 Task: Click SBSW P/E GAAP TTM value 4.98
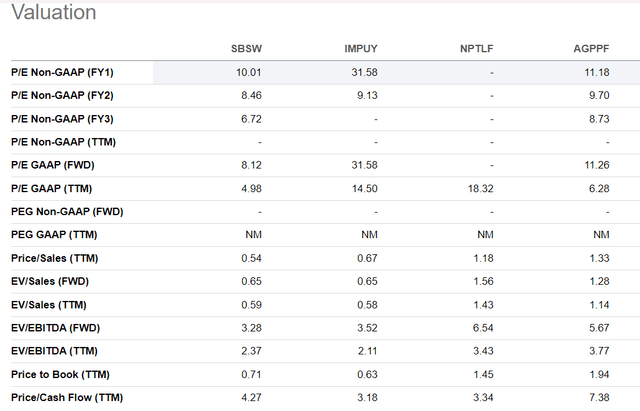coord(251,189)
